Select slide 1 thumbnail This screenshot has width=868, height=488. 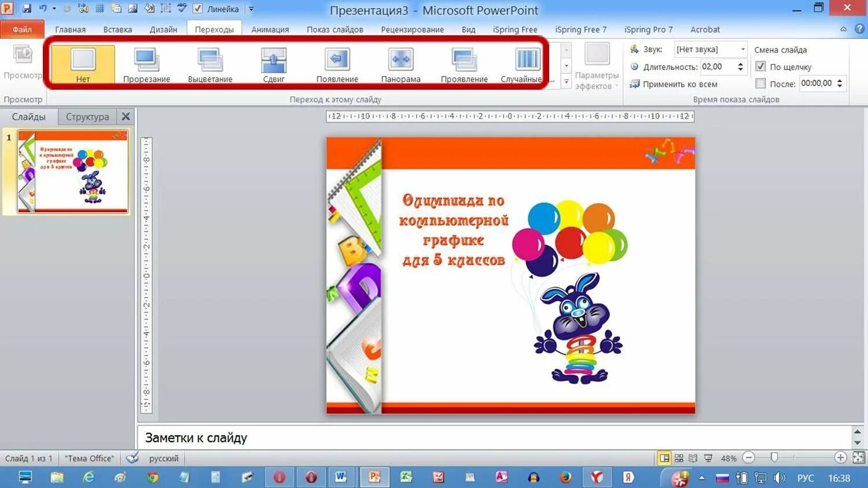[72, 171]
